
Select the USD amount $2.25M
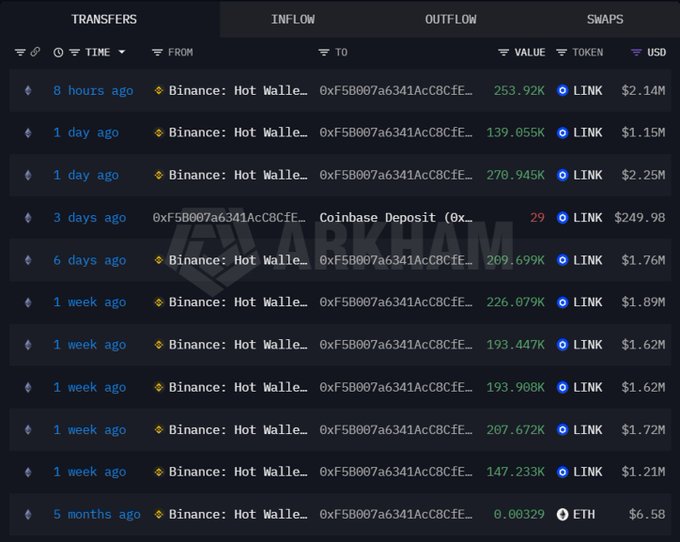pyautogui.click(x=643, y=175)
